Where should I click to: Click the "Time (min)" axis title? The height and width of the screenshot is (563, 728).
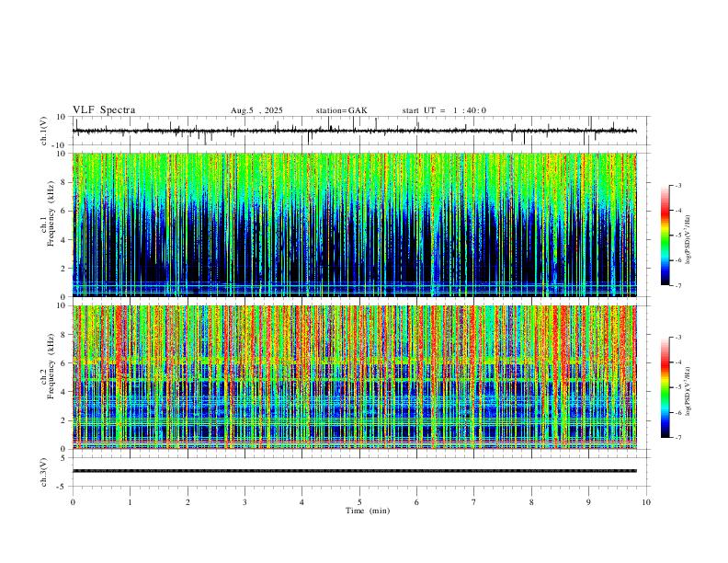368,511
